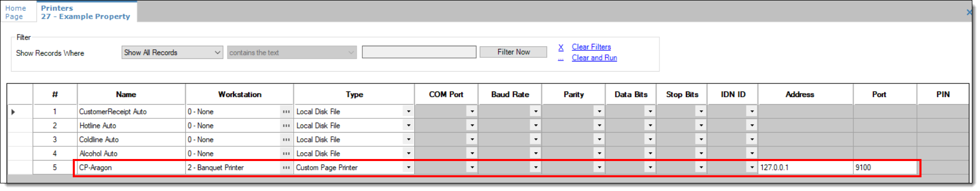The image size is (980, 191).
Task: Expand Type dropdown for Coldline Auto
Action: click(408, 140)
